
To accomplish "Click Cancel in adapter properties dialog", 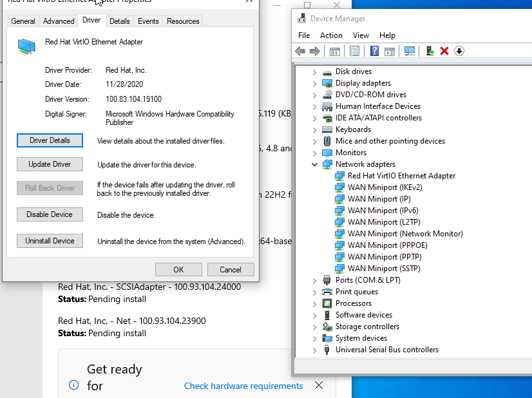I will pos(231,270).
